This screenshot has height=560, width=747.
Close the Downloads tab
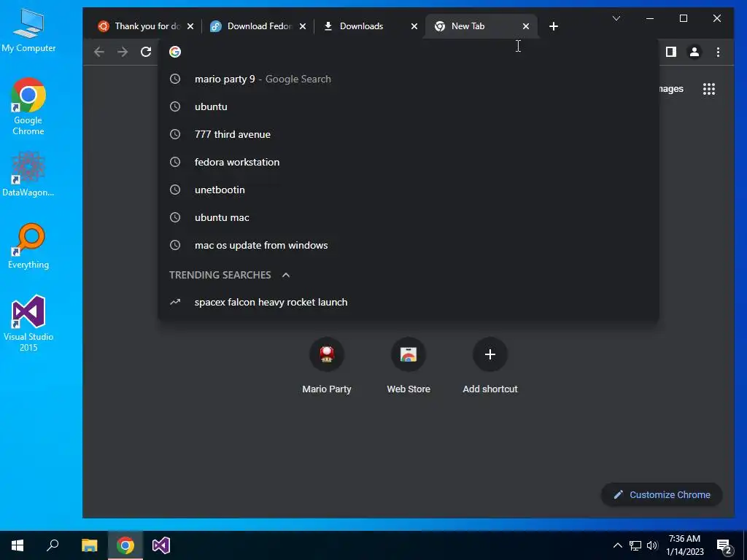pos(414,26)
